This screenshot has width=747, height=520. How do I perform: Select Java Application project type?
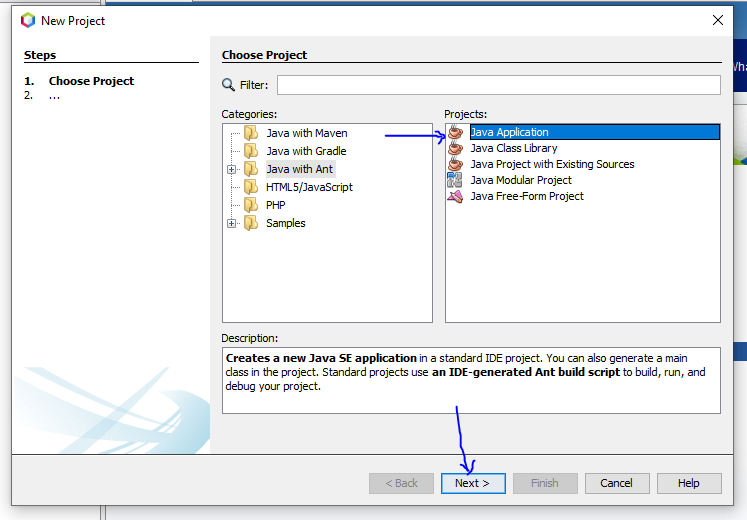[x=595, y=132]
